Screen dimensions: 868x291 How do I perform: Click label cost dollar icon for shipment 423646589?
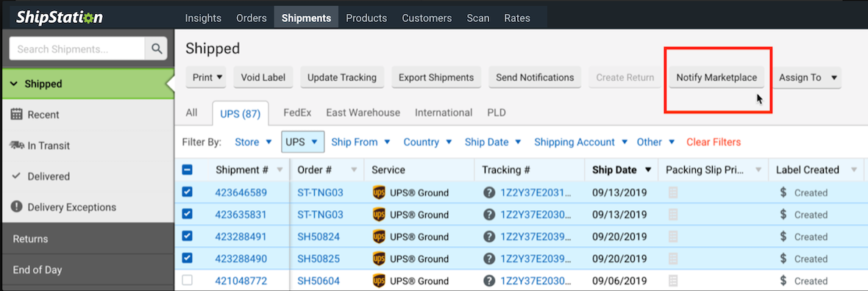pos(783,192)
